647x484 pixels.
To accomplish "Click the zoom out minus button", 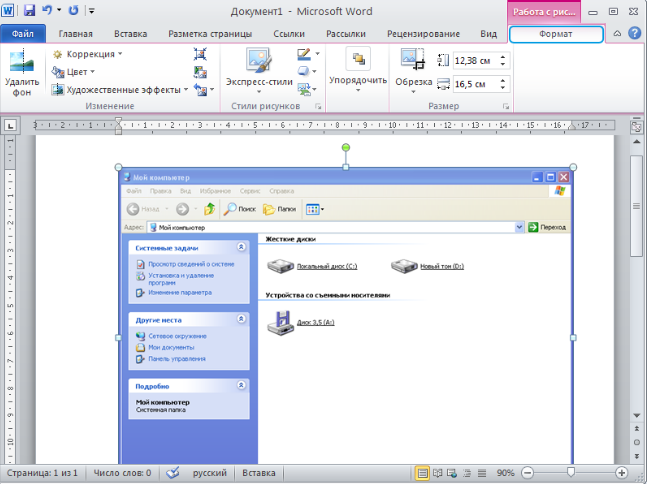I will pos(527,473).
